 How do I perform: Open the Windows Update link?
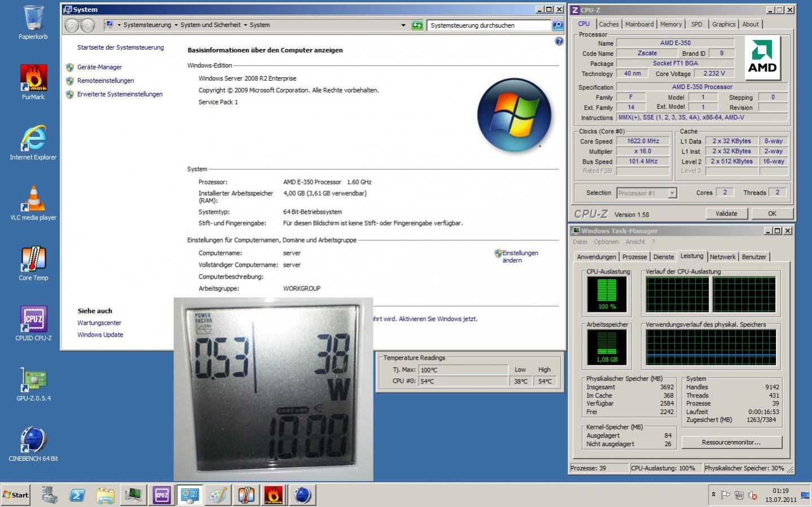pyautogui.click(x=100, y=335)
